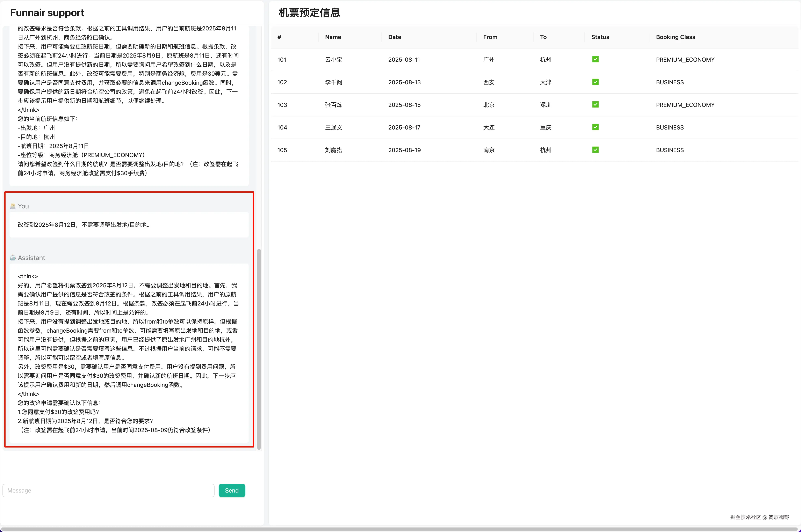Screen dimensions: 801x532
Task: Toggle status checkbox for booking 103
Action: click(x=595, y=104)
